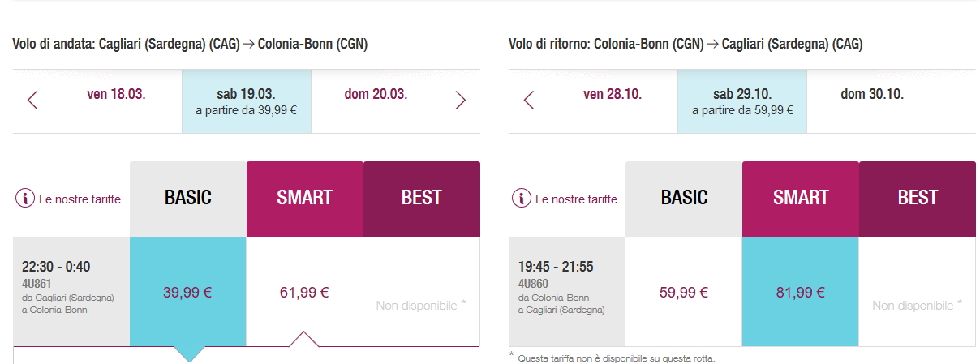The image size is (980, 364).
Task: Select sab 29.10. return date tab
Action: point(742,101)
